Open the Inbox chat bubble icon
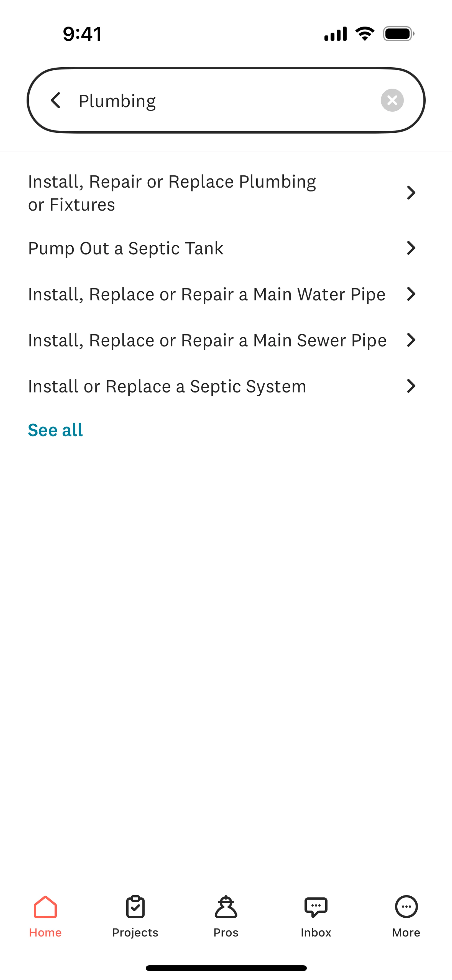The image size is (452, 980). [316, 907]
